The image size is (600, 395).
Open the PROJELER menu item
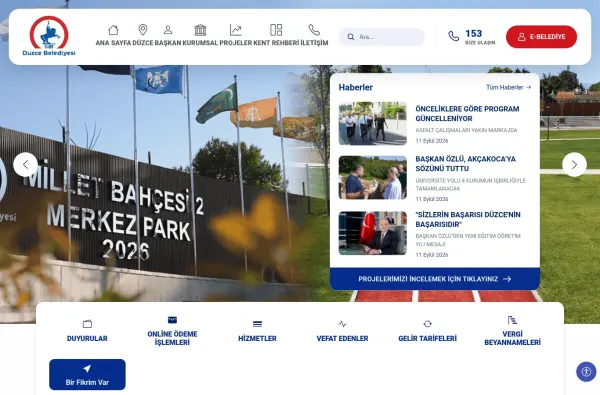click(x=236, y=43)
